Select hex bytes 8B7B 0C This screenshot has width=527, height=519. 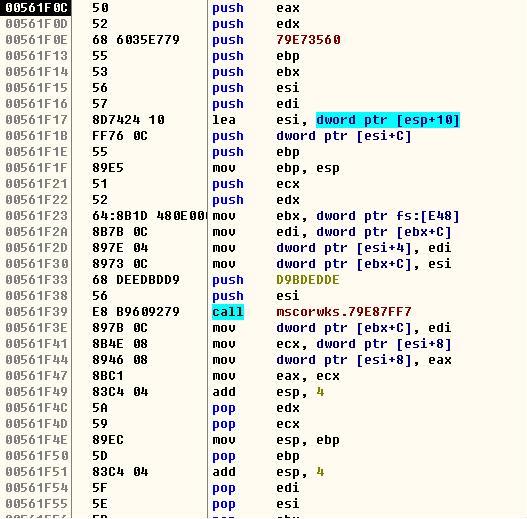click(x=120, y=232)
